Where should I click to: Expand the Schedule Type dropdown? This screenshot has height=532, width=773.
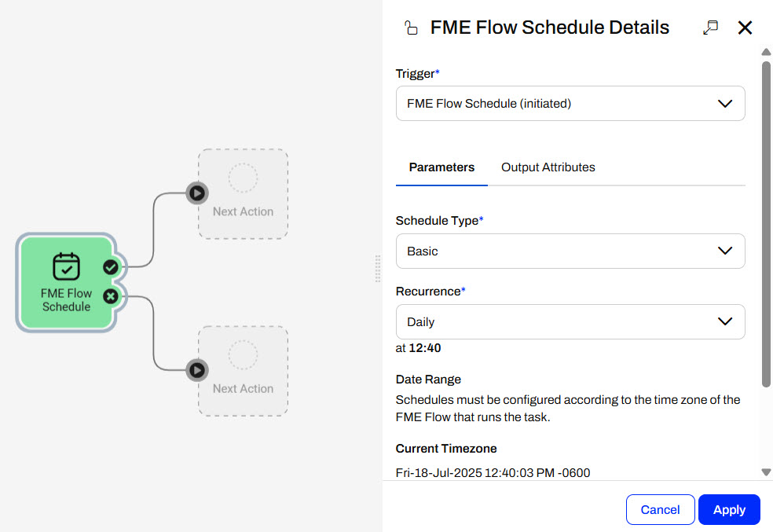[x=570, y=251]
